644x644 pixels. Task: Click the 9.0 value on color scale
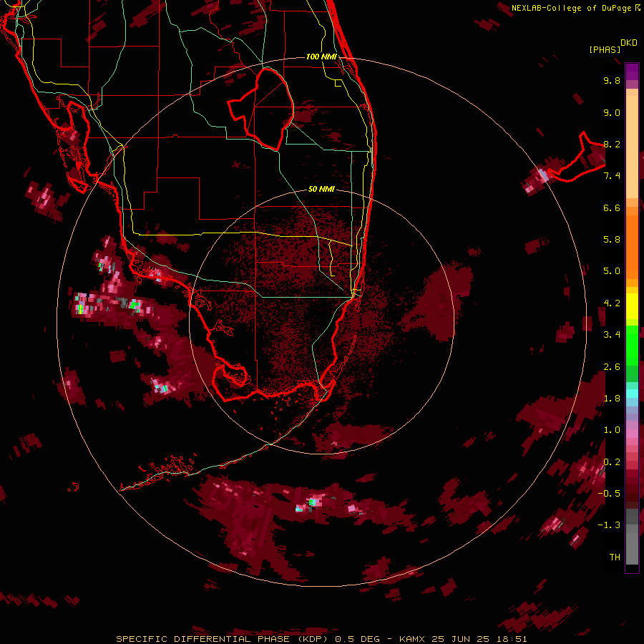(x=612, y=112)
